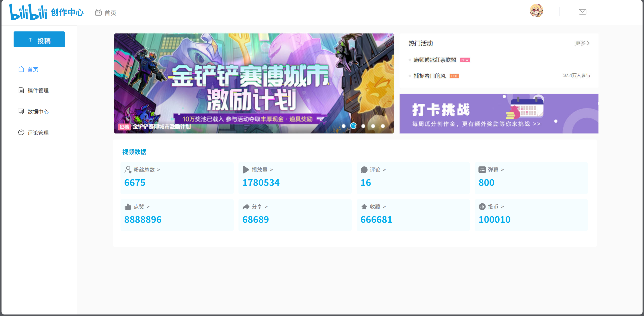Click the 投稿 upload button

39,39
